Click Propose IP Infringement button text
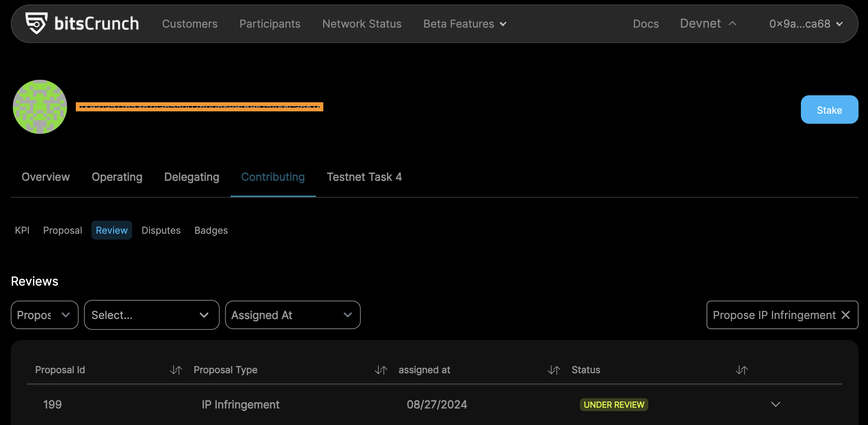Image resolution: width=868 pixels, height=425 pixels. pos(774,315)
